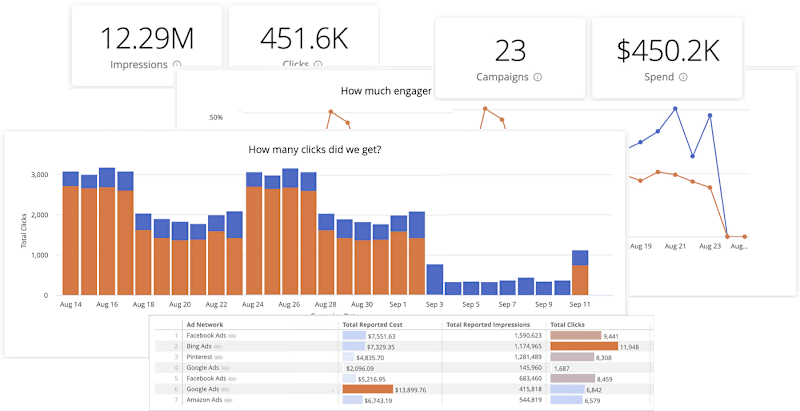The image size is (800, 411).
Task: Click the orange segment of the Sep 11 bar
Action: [x=580, y=280]
